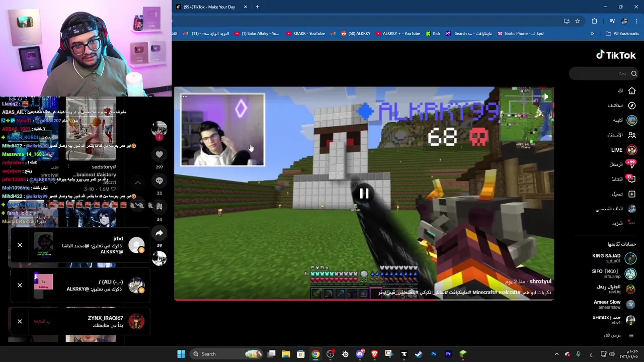Select the TikTok - Make Your Day tab
This screenshot has height=362, width=644.
point(209,7)
